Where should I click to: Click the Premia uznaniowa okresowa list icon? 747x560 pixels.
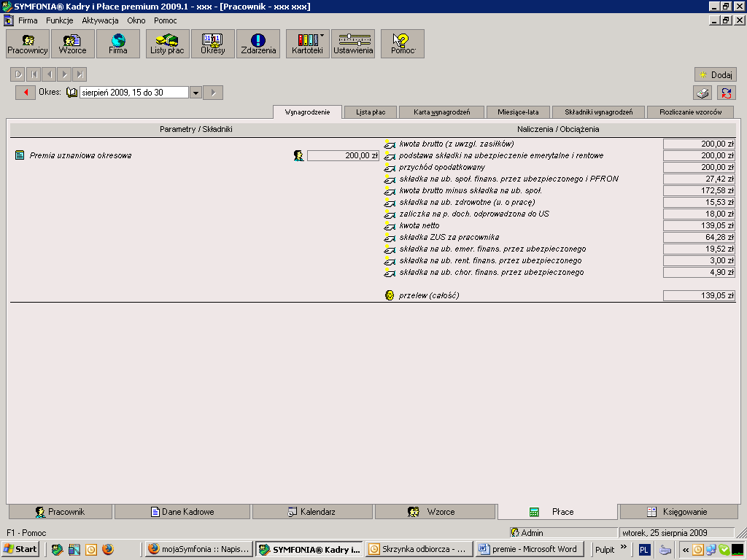(x=20, y=155)
